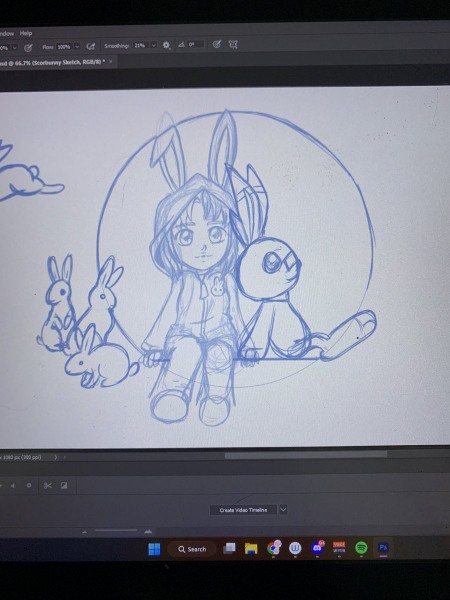Select the Scorbunny Sketch document tab
Image resolution: width=450 pixels, height=600 pixels.
tap(52, 62)
